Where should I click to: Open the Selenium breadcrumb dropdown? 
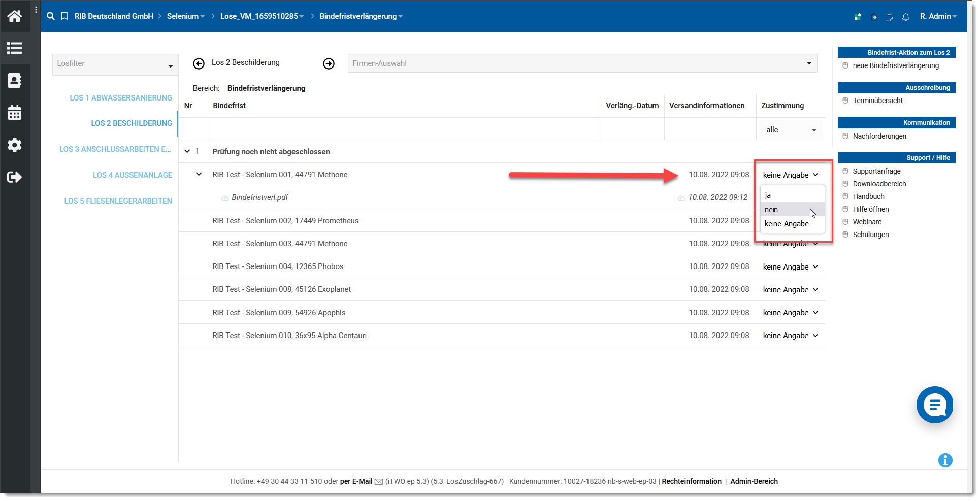point(186,16)
